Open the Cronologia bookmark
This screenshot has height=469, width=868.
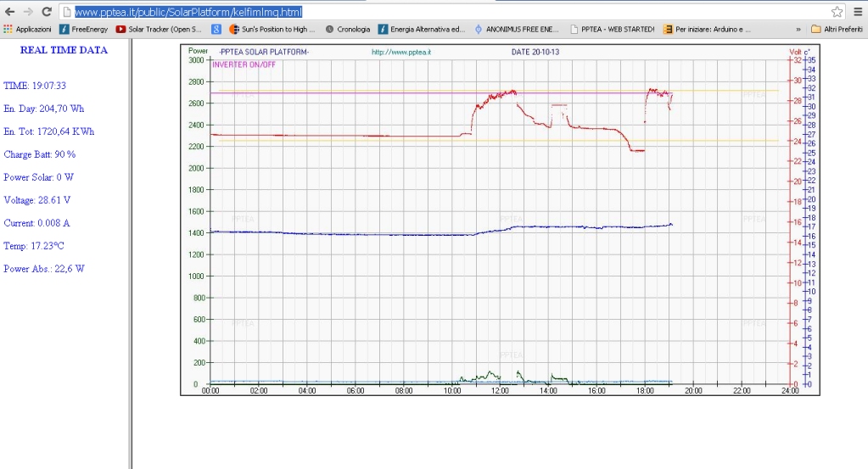[x=348, y=30]
